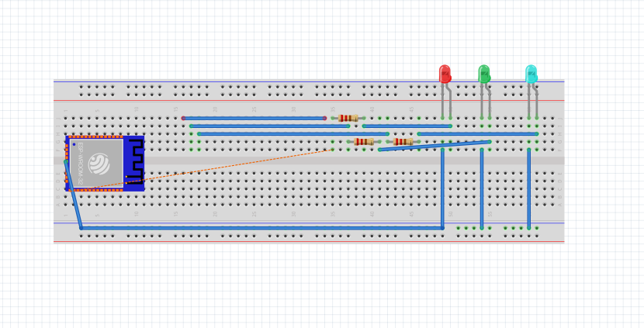
Task: Select the right blue wire in row H
Action: point(478,134)
